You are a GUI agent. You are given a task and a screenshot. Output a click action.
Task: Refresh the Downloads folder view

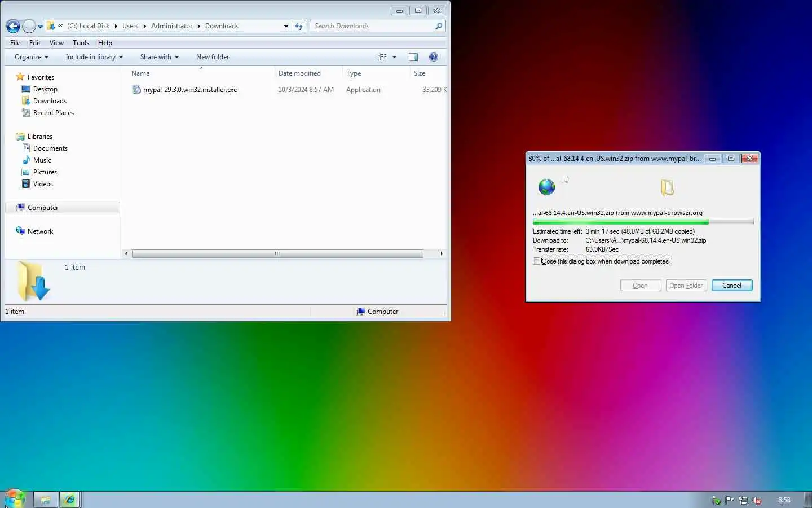(299, 26)
